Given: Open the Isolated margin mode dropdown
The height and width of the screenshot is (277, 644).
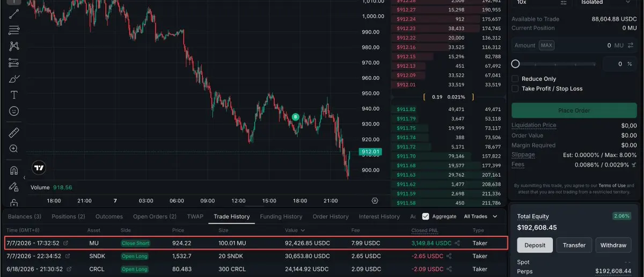Looking at the screenshot, I should click(607, 3).
